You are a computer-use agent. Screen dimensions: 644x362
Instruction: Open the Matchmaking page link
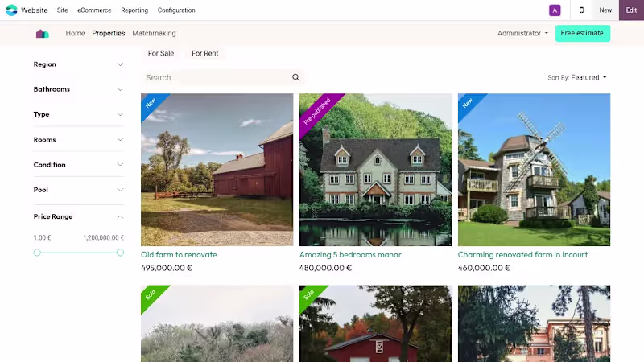click(x=154, y=33)
